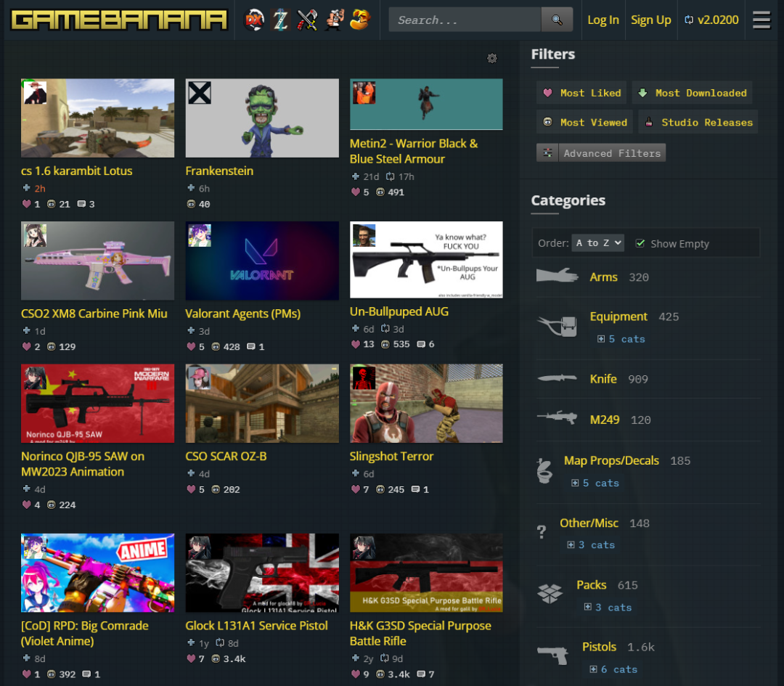Open the settings gear above the mod list
784x686 pixels.
pyautogui.click(x=492, y=59)
